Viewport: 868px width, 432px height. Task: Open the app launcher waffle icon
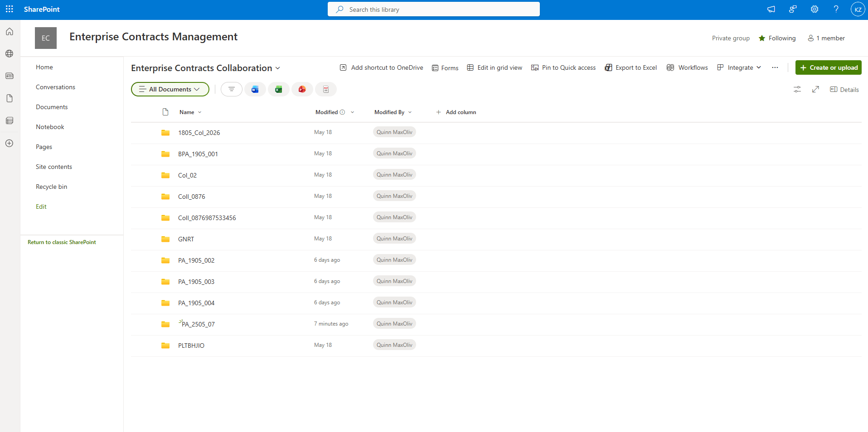(10, 9)
